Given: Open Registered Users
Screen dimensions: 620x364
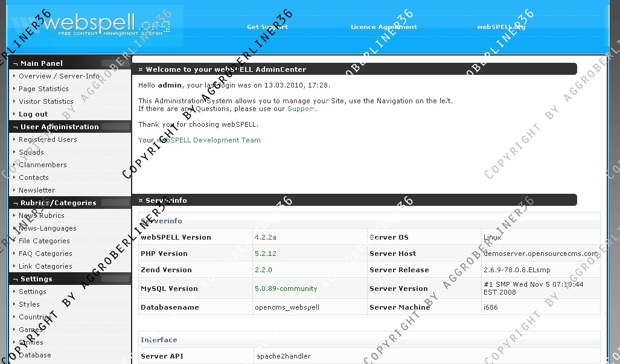Looking at the screenshot, I should [48, 139].
